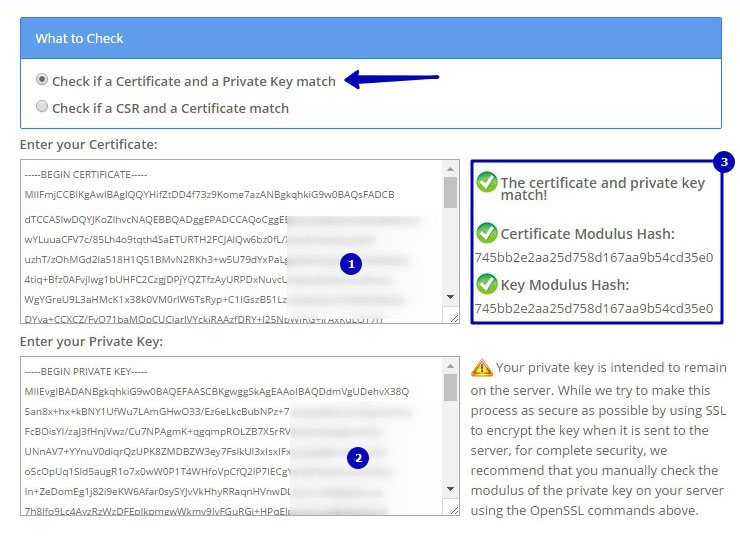Click the private key box scrollbar thumb

[451, 388]
